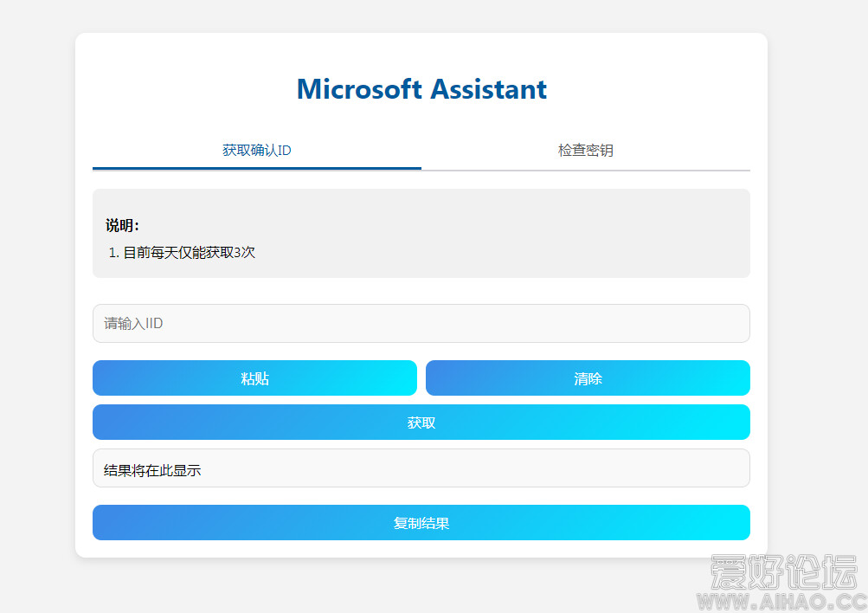Click the 结果将在此显示 result box

(421, 468)
